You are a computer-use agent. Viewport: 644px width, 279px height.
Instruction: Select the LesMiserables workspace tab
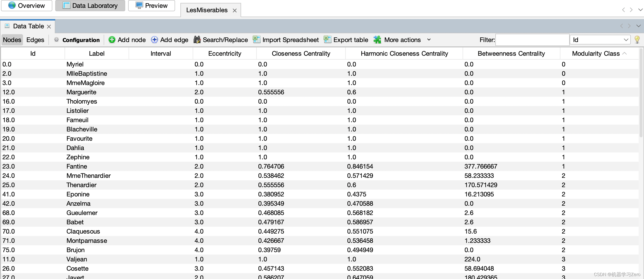pyautogui.click(x=207, y=10)
